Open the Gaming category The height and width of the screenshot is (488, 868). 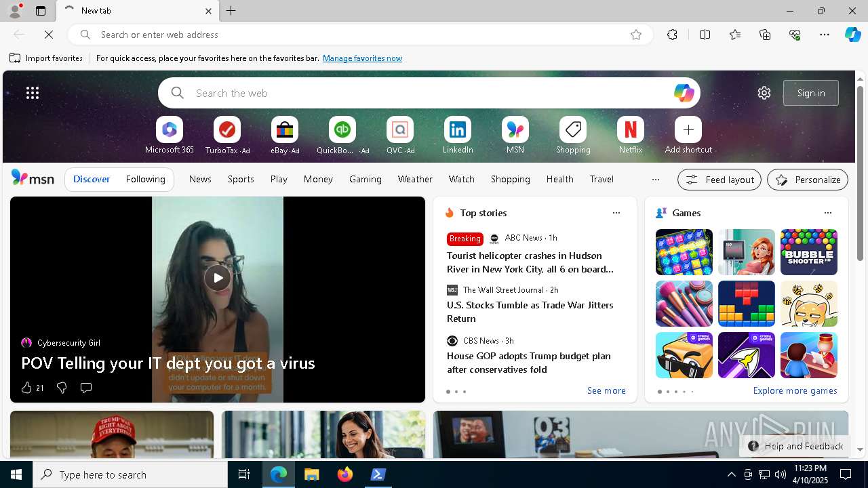(366, 179)
